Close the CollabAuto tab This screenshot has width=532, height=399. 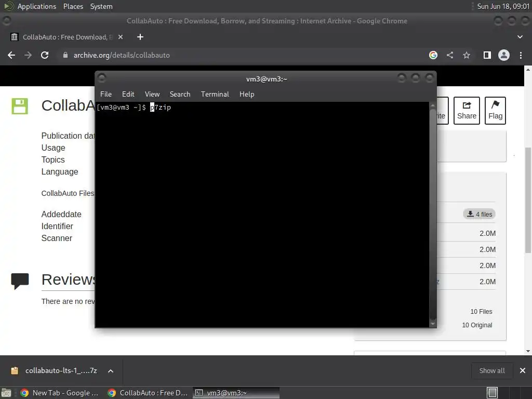pos(121,37)
